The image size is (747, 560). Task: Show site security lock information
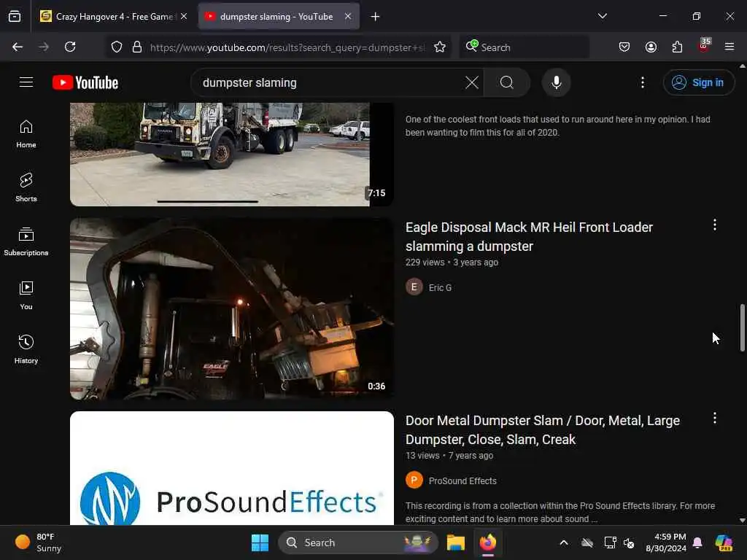137,47
